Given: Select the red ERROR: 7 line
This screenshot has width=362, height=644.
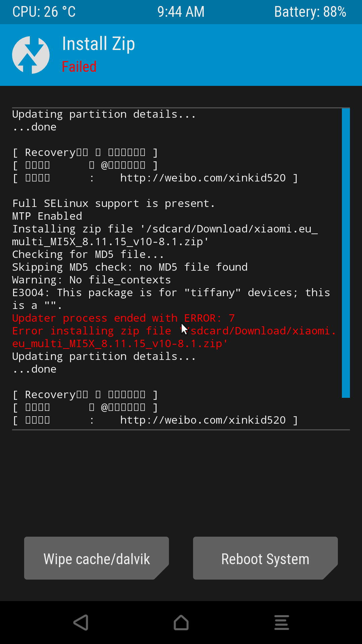Looking at the screenshot, I should 123,318.
